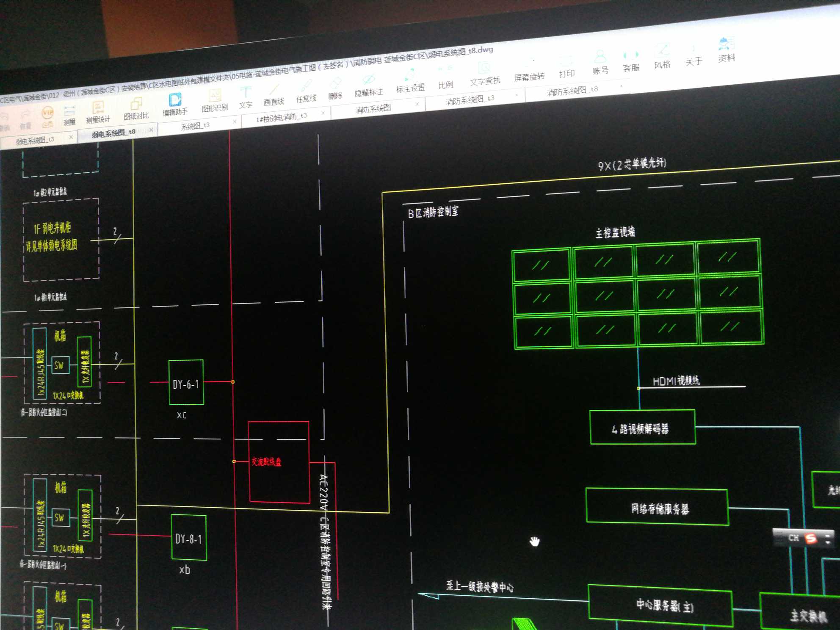Open the 资料 materials icon
The height and width of the screenshot is (630, 840).
coord(726,51)
